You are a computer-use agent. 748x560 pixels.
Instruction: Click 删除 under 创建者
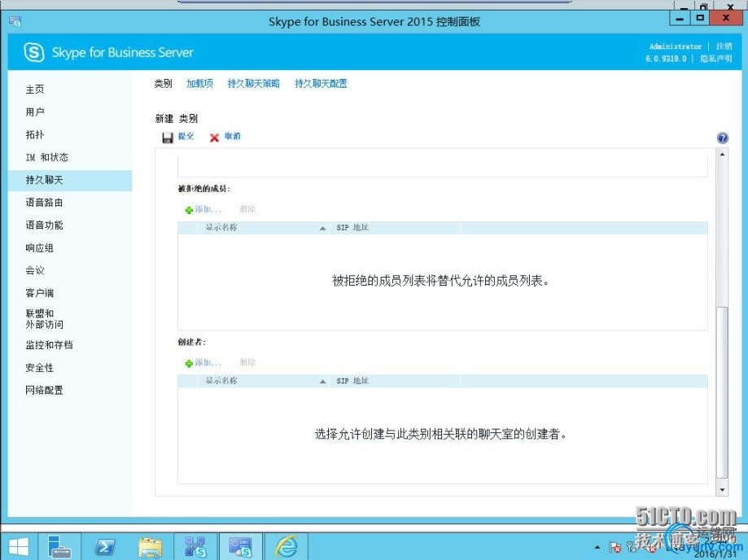coord(247,362)
